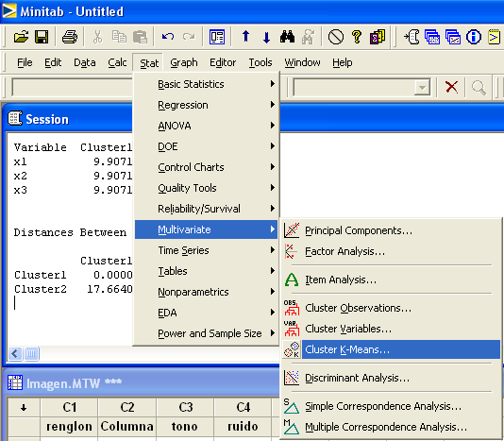Expand the Basic Statistics submenu
The width and height of the screenshot is (504, 441).
click(x=206, y=84)
